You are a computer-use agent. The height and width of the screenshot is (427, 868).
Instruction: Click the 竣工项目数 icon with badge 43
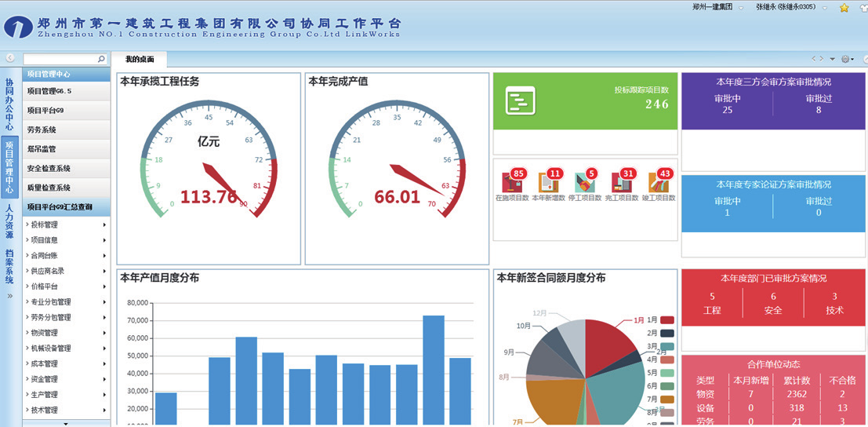click(659, 184)
